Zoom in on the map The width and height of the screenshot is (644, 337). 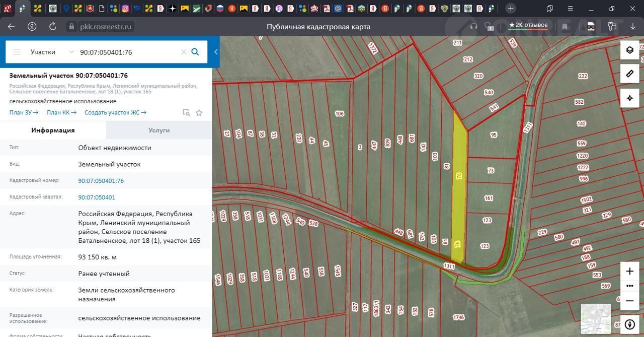pos(629,271)
